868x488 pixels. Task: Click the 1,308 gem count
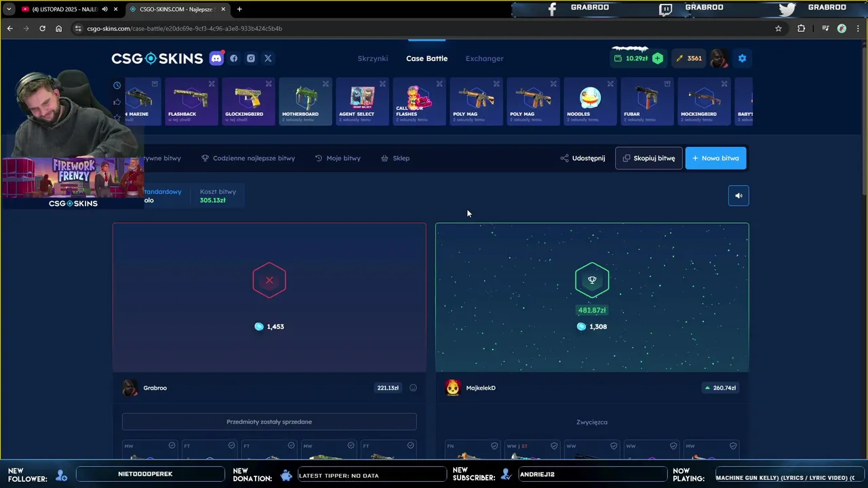click(592, 327)
